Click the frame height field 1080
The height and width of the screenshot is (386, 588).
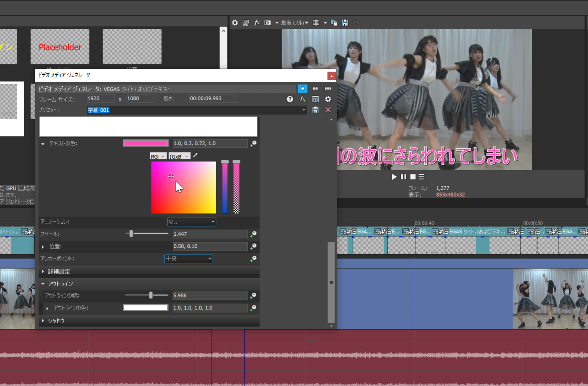pos(140,98)
